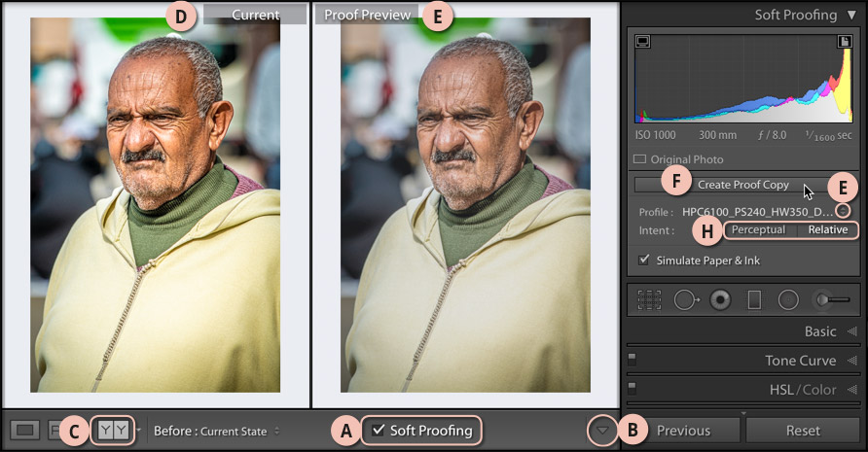Click the panel end marker triangle
This screenshot has width=868, height=452.
(743, 413)
